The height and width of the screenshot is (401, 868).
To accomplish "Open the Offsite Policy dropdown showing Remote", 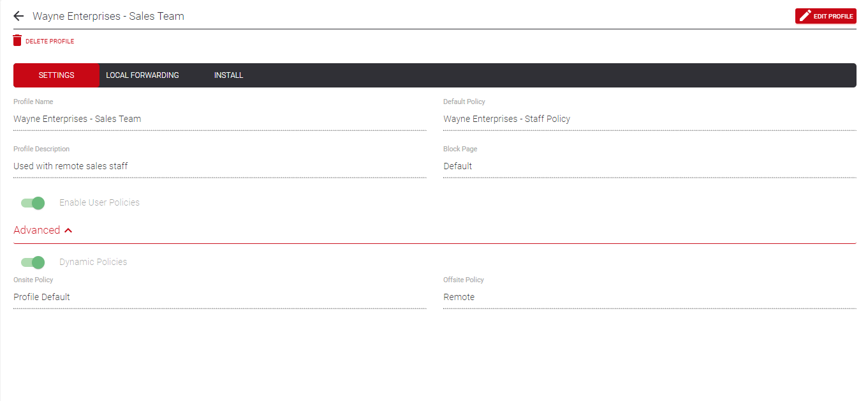I will pos(649,297).
